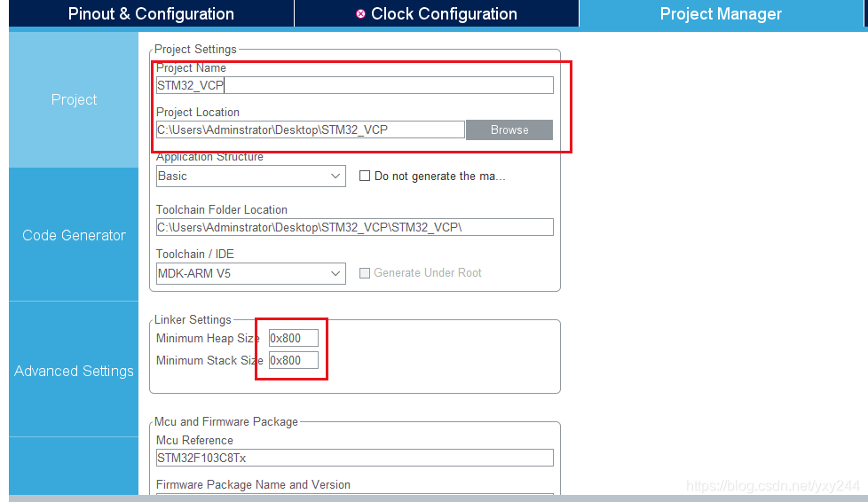The image size is (868, 502).
Task: Switch to Pinout & Configuration tab
Action: click(x=151, y=13)
